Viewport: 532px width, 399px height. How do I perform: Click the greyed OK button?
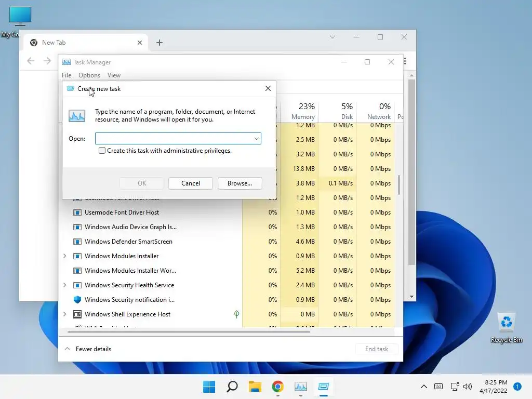click(142, 183)
